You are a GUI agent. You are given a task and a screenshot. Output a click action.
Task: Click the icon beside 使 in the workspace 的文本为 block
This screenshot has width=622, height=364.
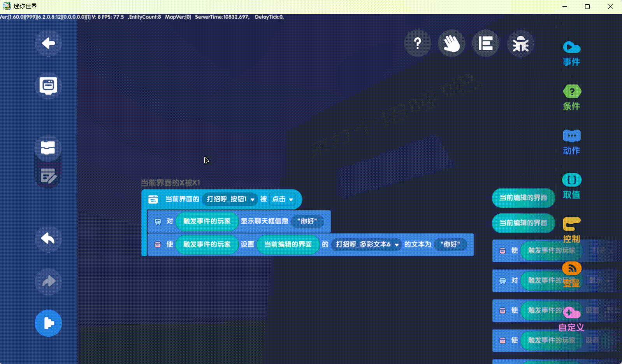click(x=158, y=245)
